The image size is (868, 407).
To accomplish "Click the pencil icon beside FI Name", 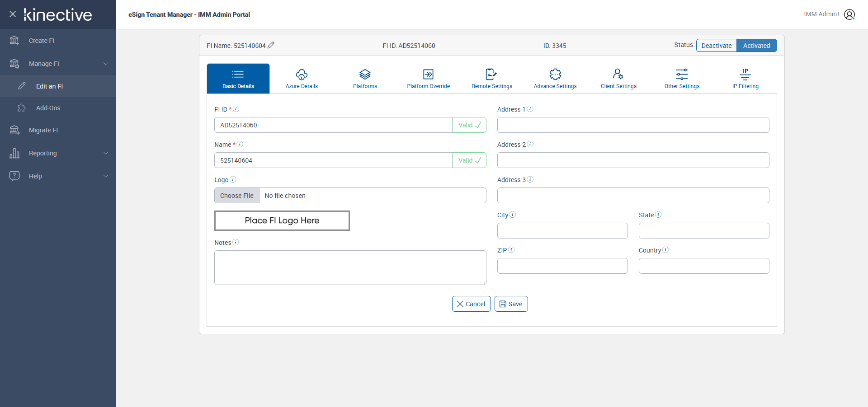I will (271, 45).
